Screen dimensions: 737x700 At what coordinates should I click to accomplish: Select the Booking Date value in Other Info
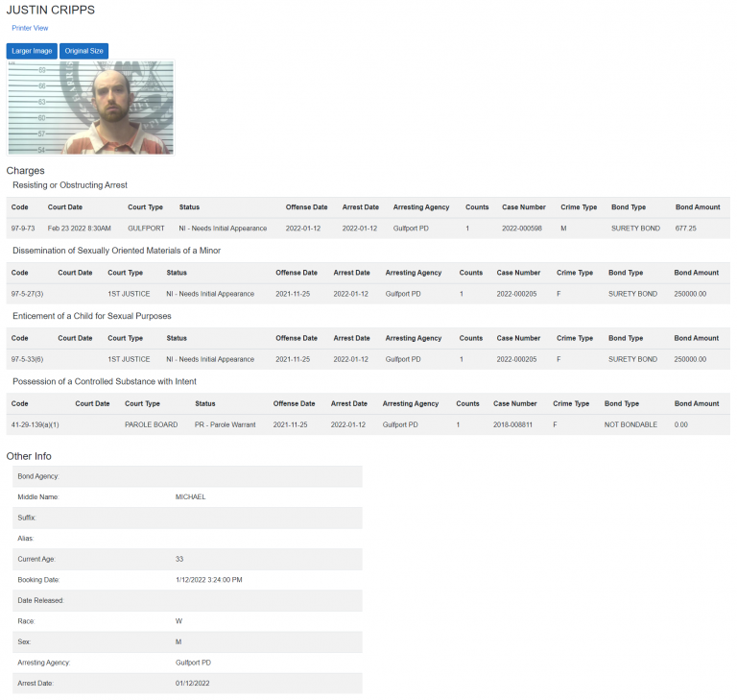(x=208, y=580)
